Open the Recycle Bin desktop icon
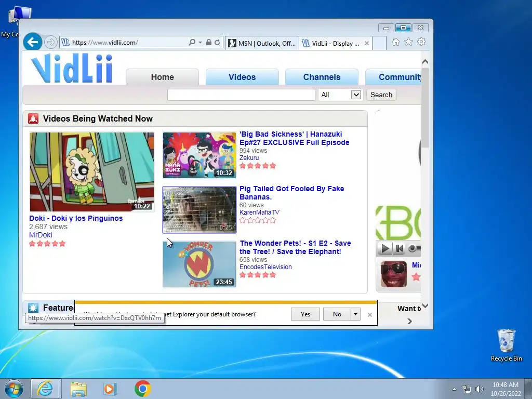Image resolution: width=532 pixels, height=399 pixels. (506, 345)
